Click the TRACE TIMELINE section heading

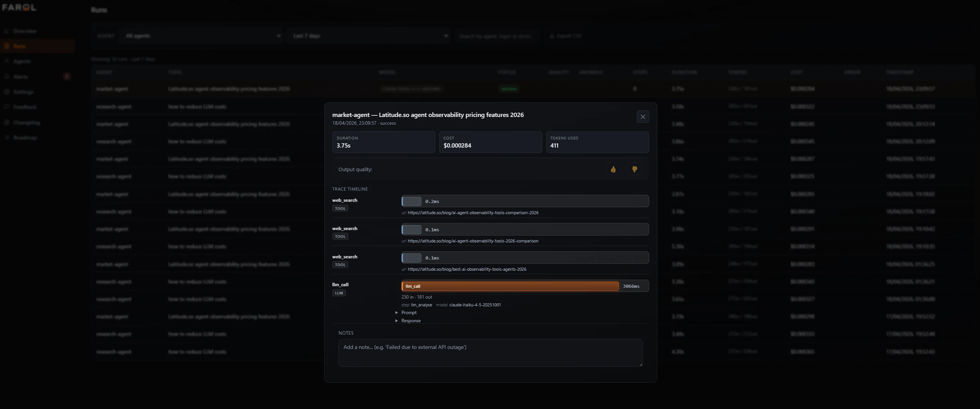350,189
